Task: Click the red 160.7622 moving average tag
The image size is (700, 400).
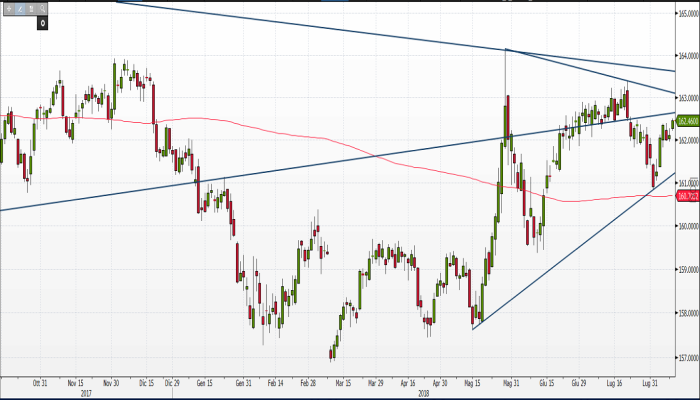Action: 688,196
